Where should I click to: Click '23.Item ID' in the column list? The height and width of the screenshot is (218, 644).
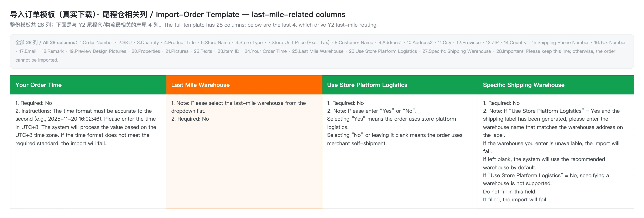pos(228,51)
